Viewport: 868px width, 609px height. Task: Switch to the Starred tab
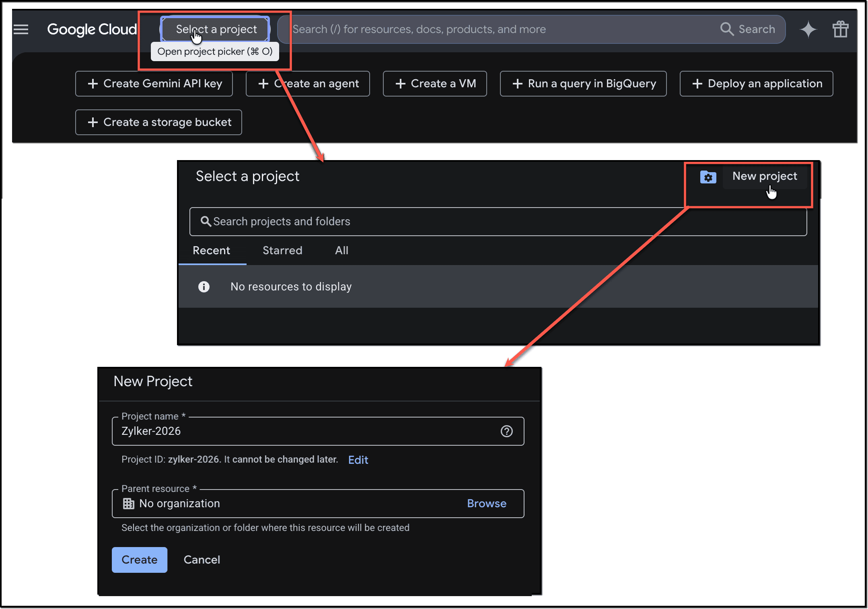[282, 251]
